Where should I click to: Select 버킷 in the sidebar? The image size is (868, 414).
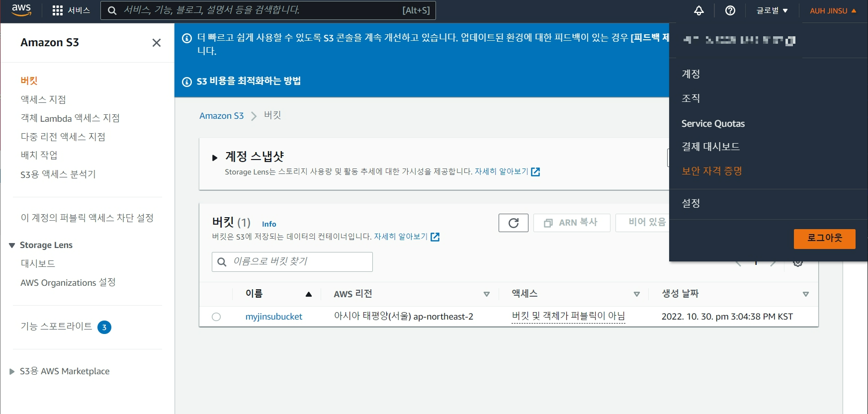tap(29, 81)
